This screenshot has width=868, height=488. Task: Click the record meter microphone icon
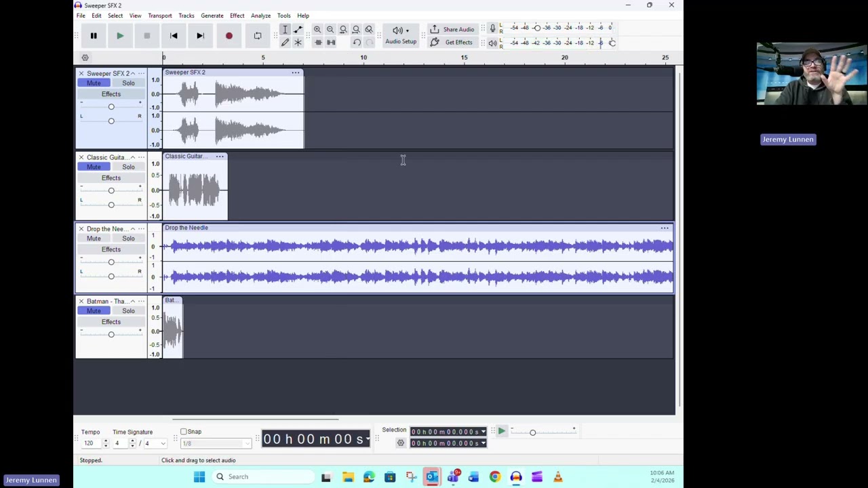coord(493,28)
